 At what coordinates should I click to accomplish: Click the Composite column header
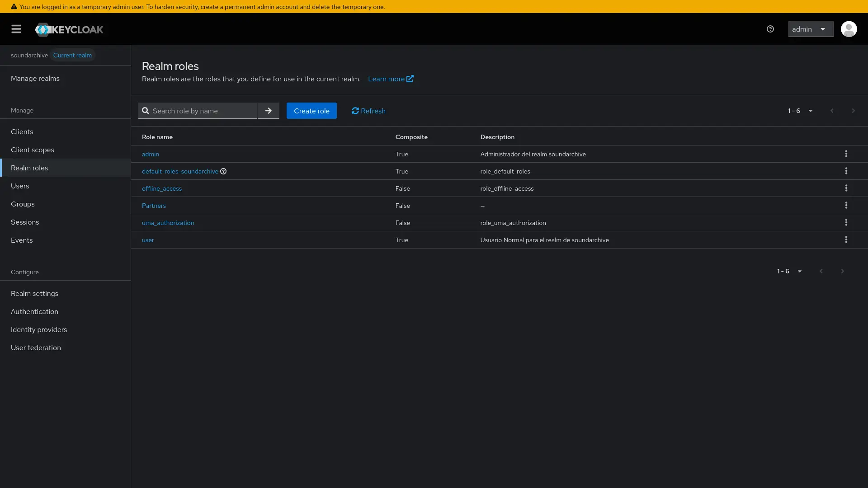(411, 137)
